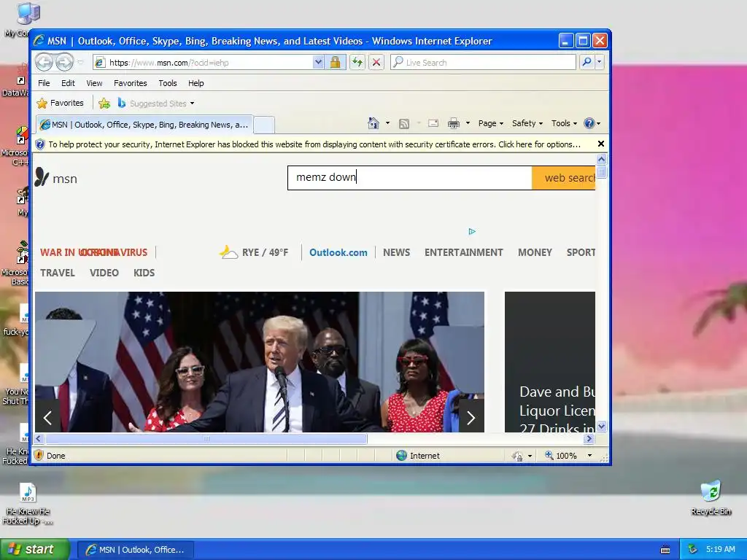The image size is (747, 560).
Task: Go to ENTERTAINMENT section
Action: [x=463, y=252]
